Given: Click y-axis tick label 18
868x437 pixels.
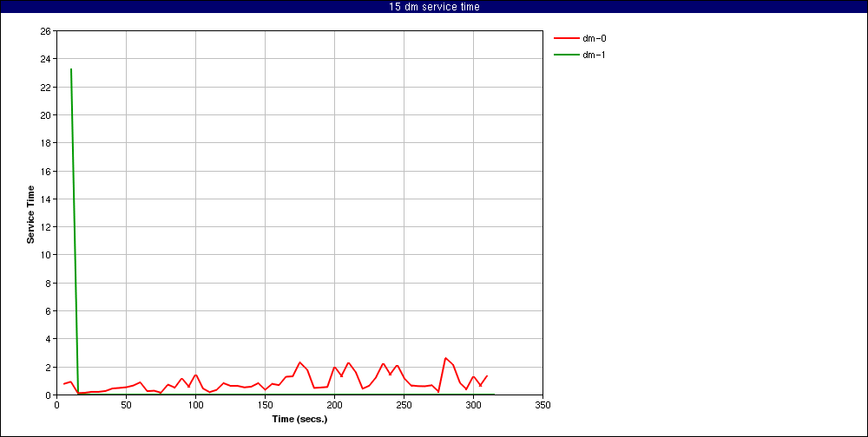Looking at the screenshot, I should pyautogui.click(x=45, y=143).
